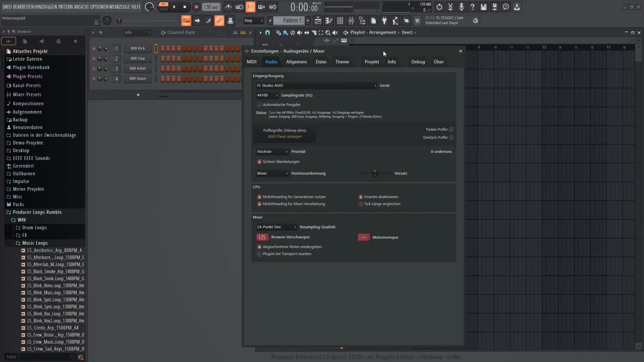Viewport: 644px width, 362px height.
Task: Open the Step snap dropdown
Action: [254, 21]
